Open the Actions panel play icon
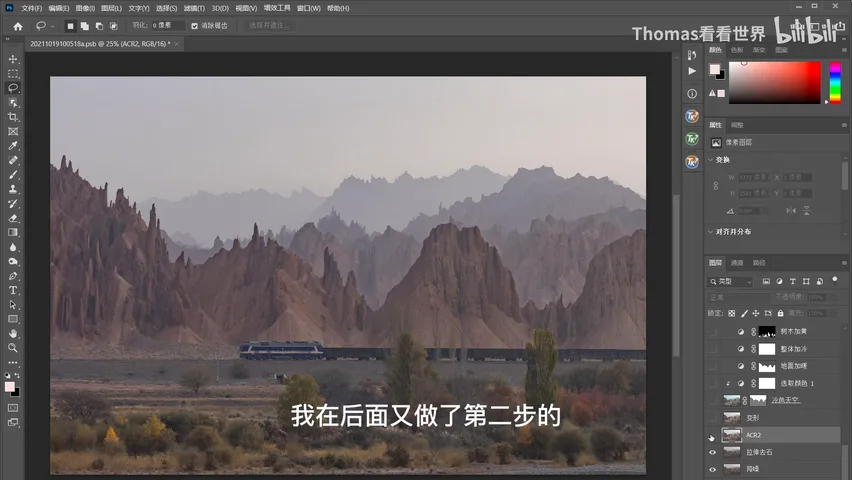Screen dimensions: 852x480 pos(692,71)
